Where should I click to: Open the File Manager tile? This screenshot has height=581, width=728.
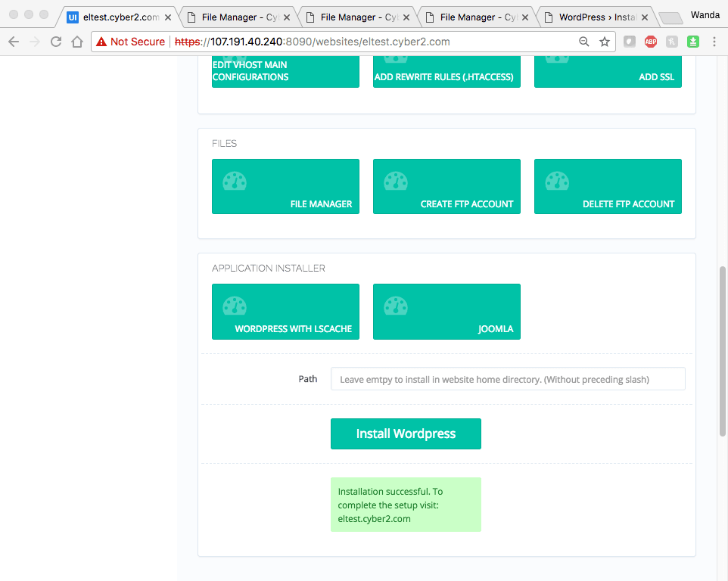[285, 187]
